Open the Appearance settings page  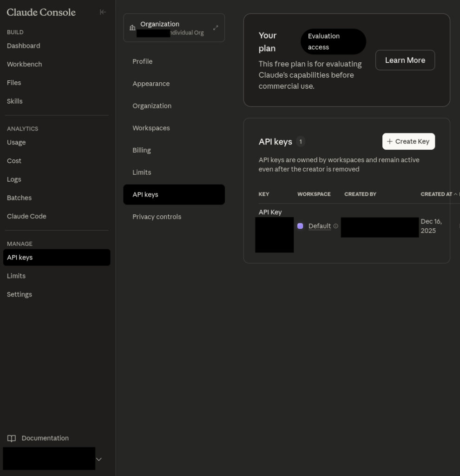pyautogui.click(x=151, y=84)
